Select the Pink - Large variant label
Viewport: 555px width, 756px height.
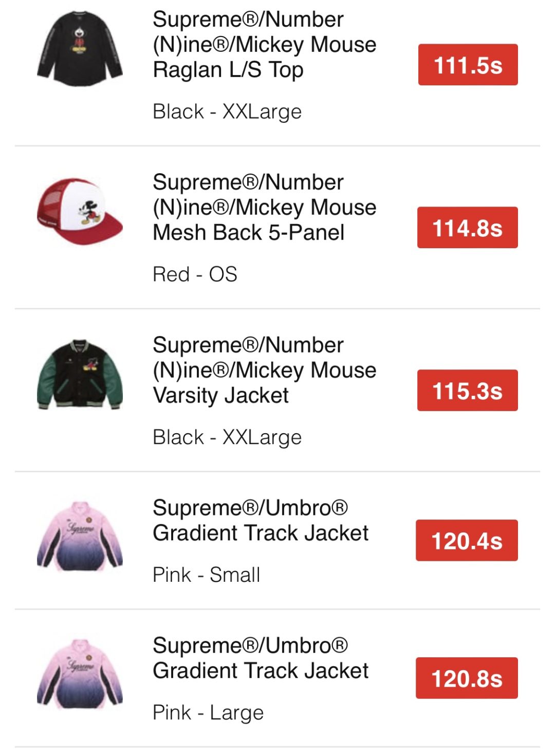(208, 712)
